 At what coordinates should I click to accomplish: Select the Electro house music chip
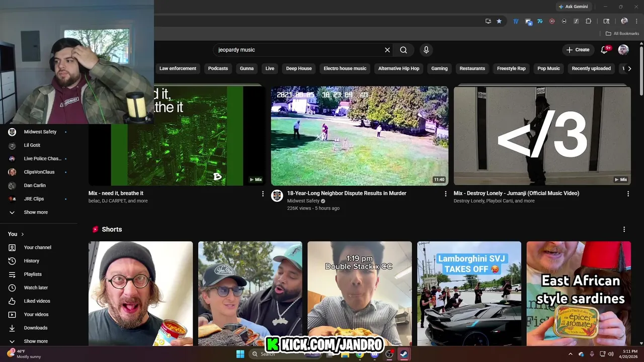345,68
